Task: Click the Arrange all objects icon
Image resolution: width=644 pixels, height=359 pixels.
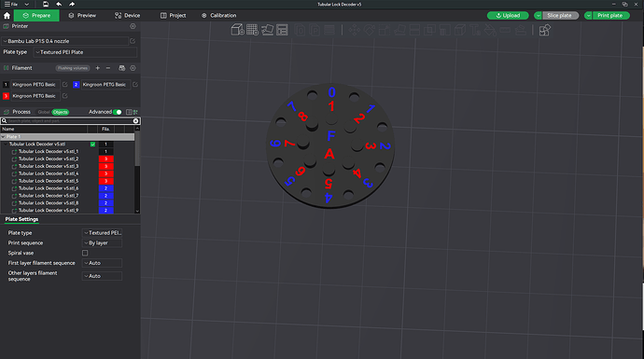Action: pyautogui.click(x=282, y=30)
